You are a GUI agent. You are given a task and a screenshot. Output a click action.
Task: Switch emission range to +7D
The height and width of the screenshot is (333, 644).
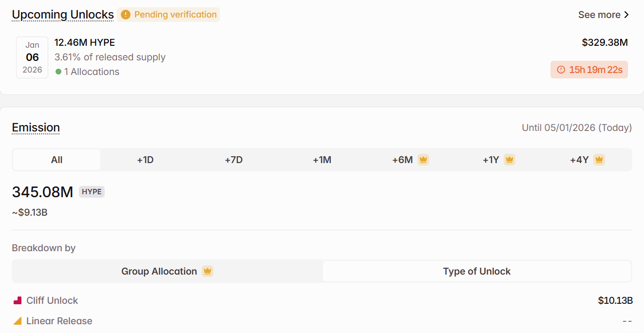pos(234,160)
